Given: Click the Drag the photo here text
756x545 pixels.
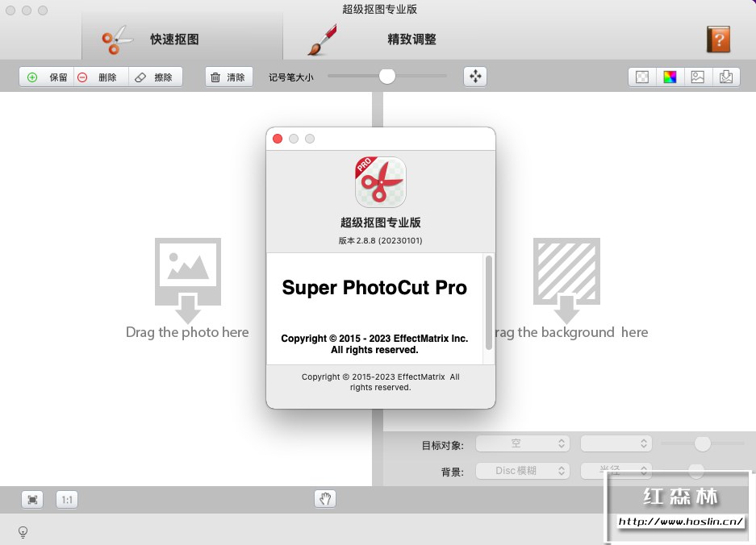Looking at the screenshot, I should click(187, 332).
